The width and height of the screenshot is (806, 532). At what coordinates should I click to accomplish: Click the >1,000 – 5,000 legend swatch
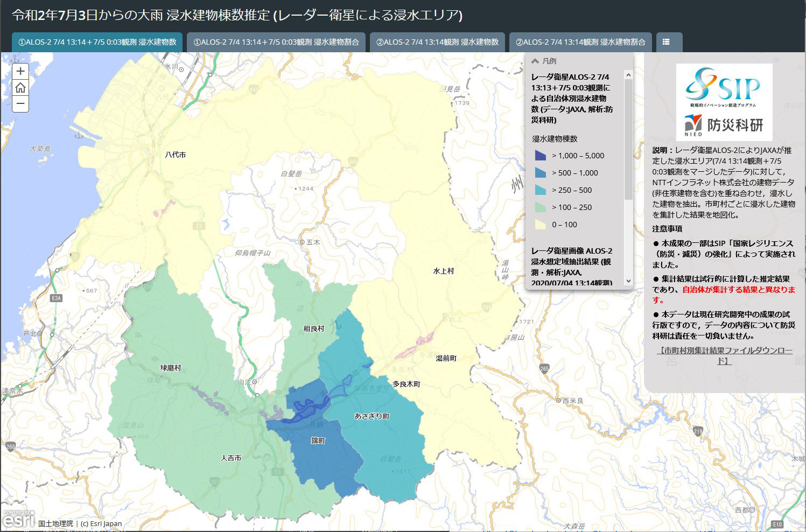pos(541,156)
